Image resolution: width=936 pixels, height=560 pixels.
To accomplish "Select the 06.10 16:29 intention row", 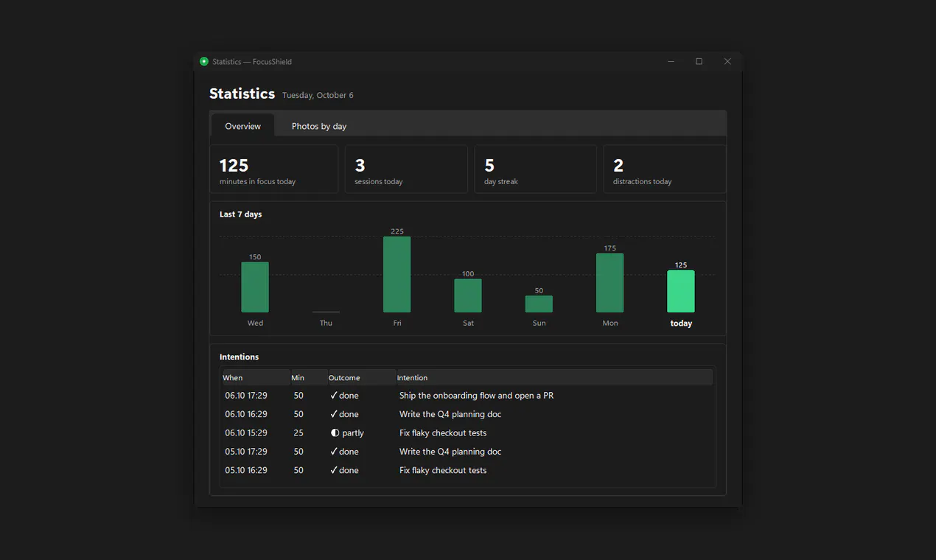I will click(468, 414).
